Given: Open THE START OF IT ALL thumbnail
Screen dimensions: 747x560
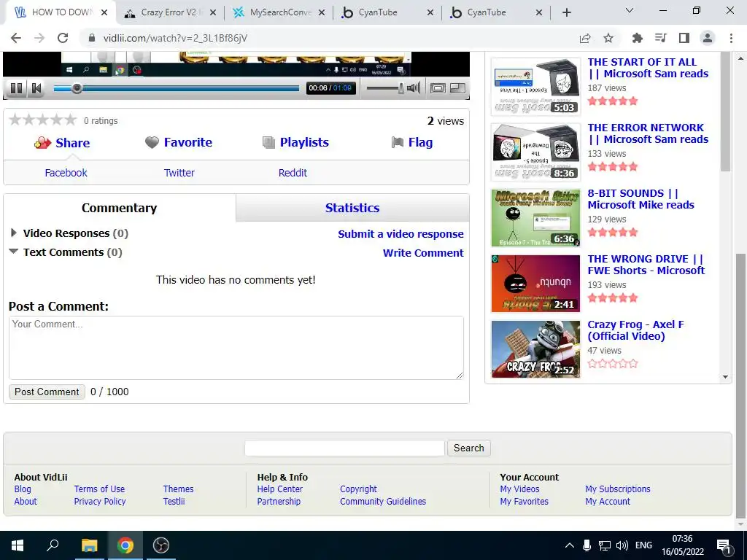Looking at the screenshot, I should pyautogui.click(x=536, y=86).
